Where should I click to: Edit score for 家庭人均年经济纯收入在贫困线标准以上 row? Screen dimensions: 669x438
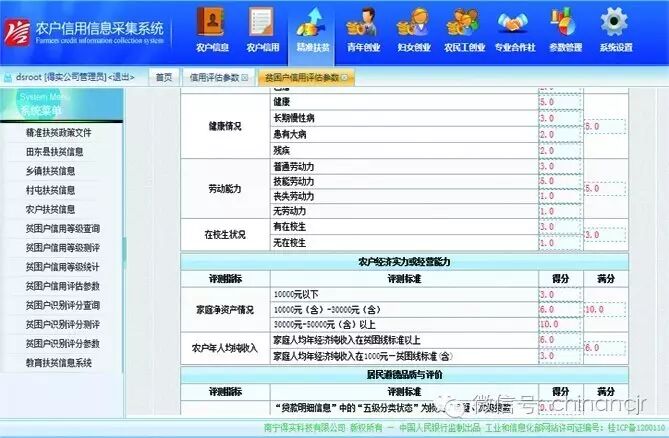point(560,340)
